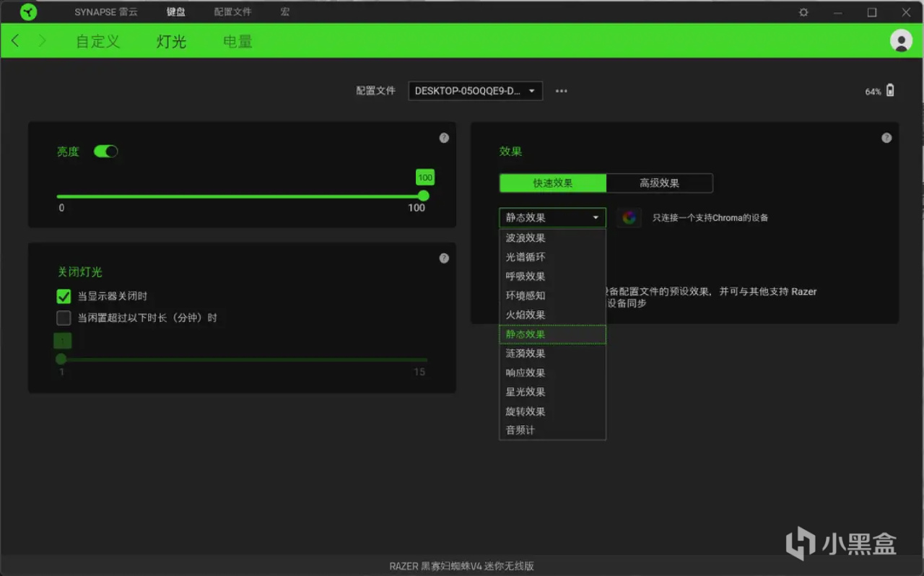Viewport: 924px width, 576px height.
Task: Enable 当闲置超过以下时长 checkbox
Action: pyautogui.click(x=64, y=318)
